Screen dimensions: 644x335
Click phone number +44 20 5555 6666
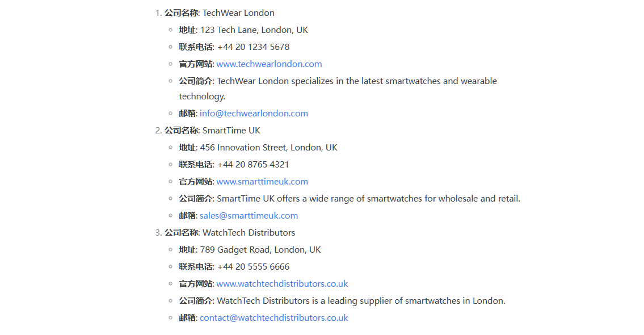(254, 267)
